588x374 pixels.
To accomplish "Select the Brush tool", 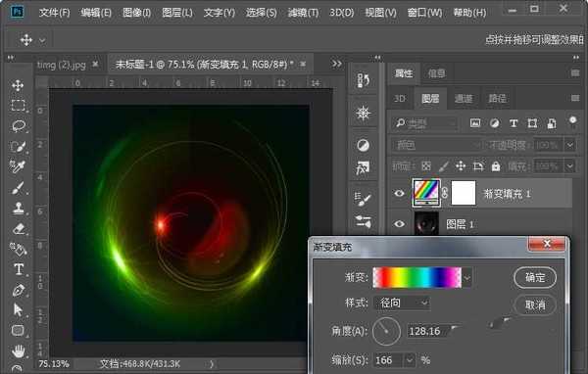I will 18,188.
